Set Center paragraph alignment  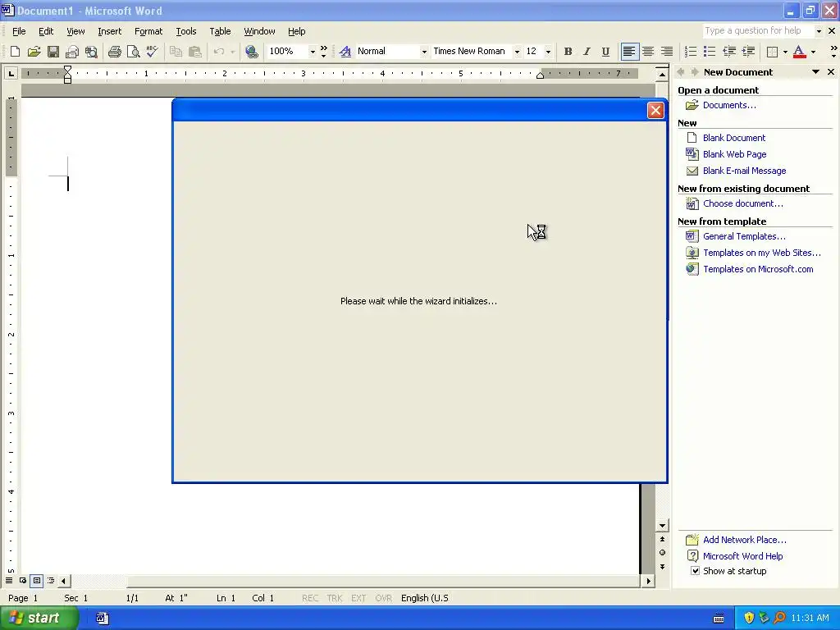click(x=648, y=52)
